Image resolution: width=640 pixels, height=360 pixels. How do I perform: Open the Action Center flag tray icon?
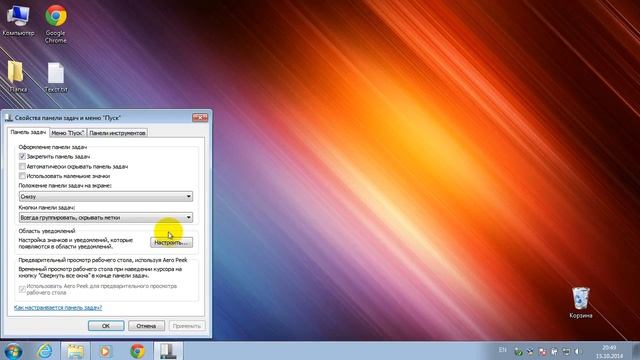coord(542,351)
